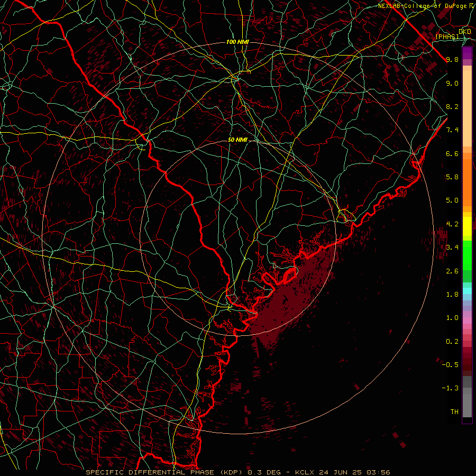
Task: Click the 5.0 scale value
Action: click(452, 200)
